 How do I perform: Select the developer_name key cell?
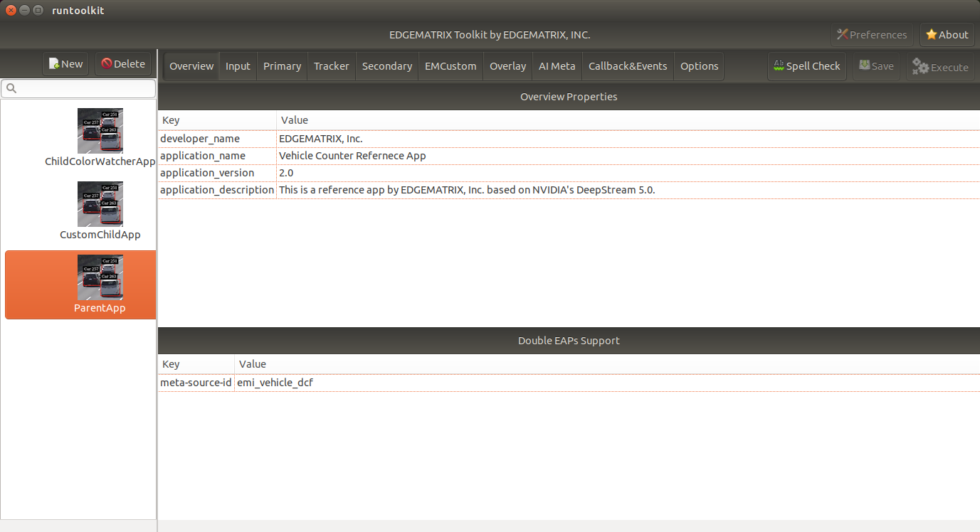217,139
